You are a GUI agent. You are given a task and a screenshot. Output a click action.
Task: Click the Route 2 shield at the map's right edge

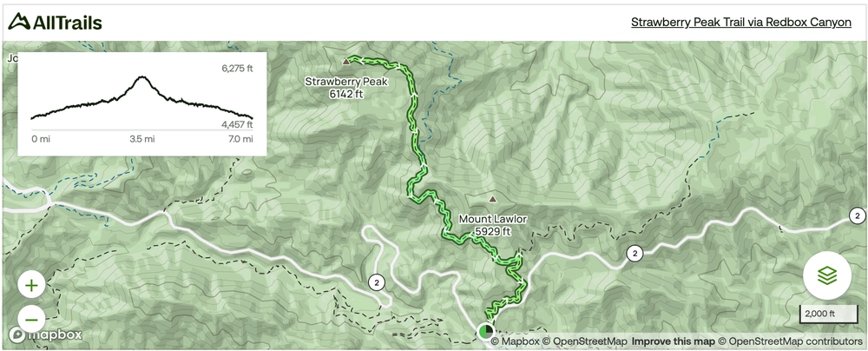point(857,215)
